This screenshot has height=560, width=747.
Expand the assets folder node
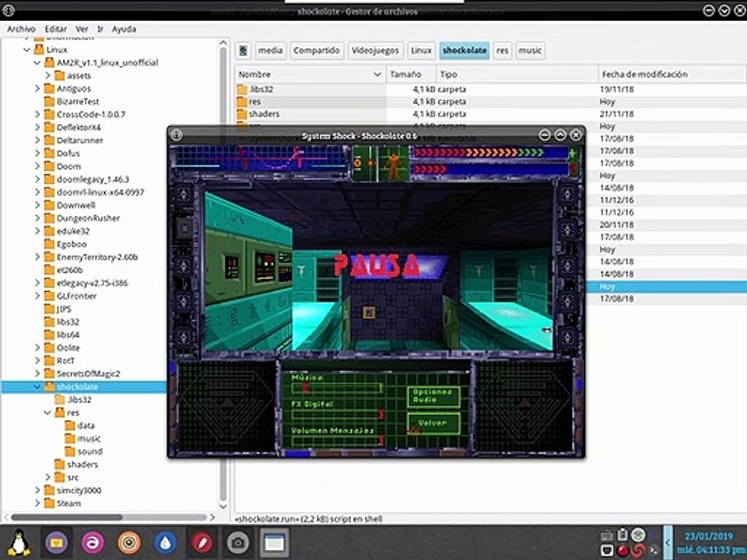pos(47,75)
